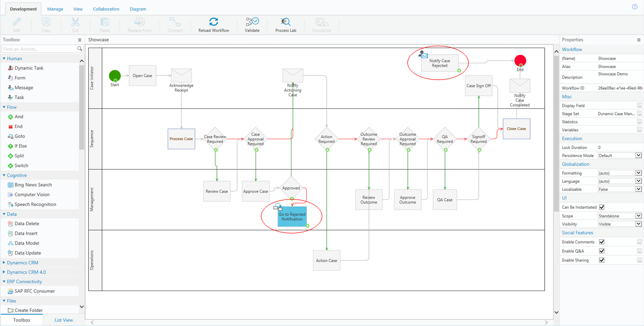This screenshot has width=644, height=326.
Task: Select the Form activity in toolbox
Action: coord(20,78)
